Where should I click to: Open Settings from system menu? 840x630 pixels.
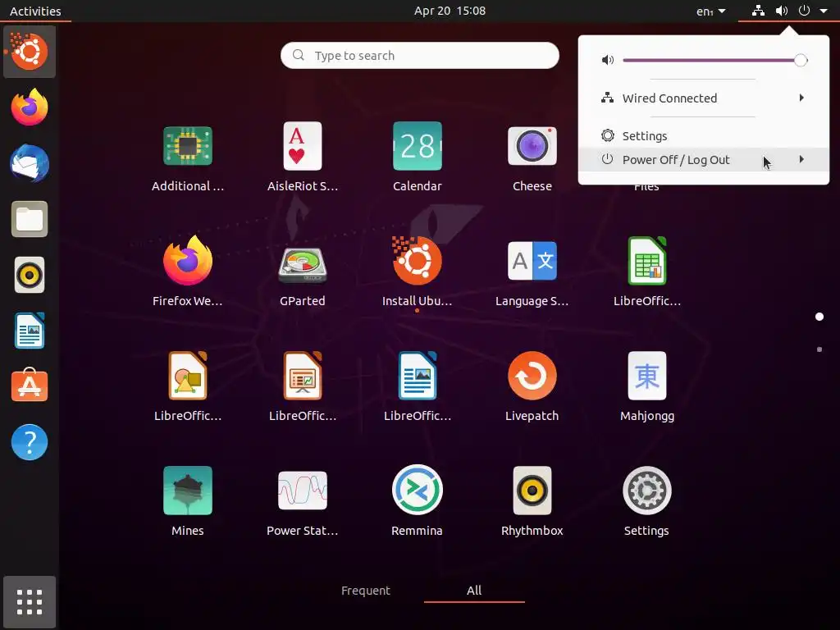[703, 136]
